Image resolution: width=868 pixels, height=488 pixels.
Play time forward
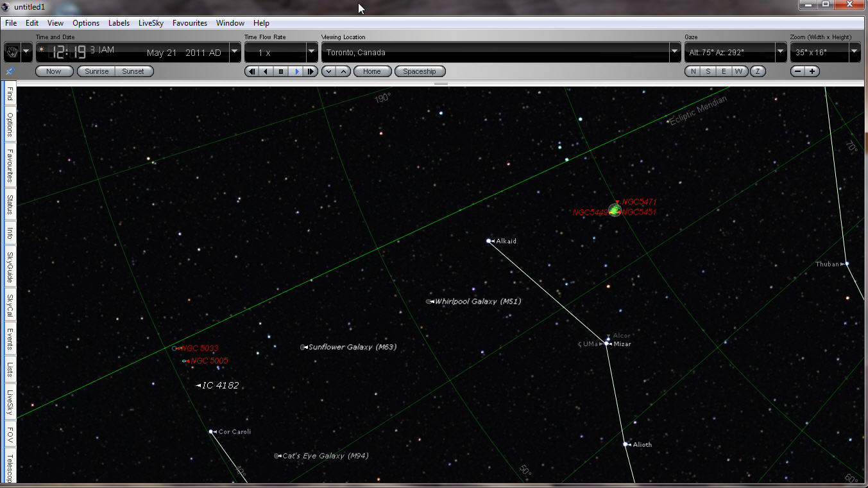click(296, 71)
